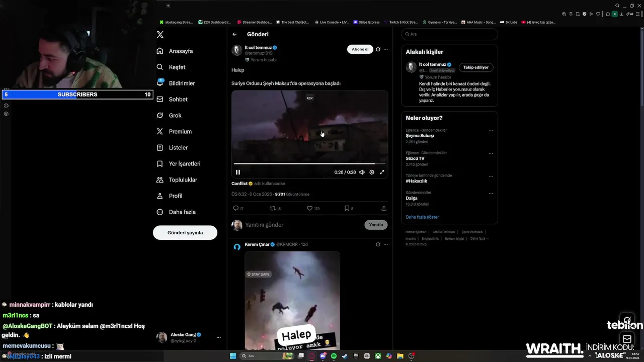
Task: Open Bildirimler notifications
Action: [x=176, y=83]
